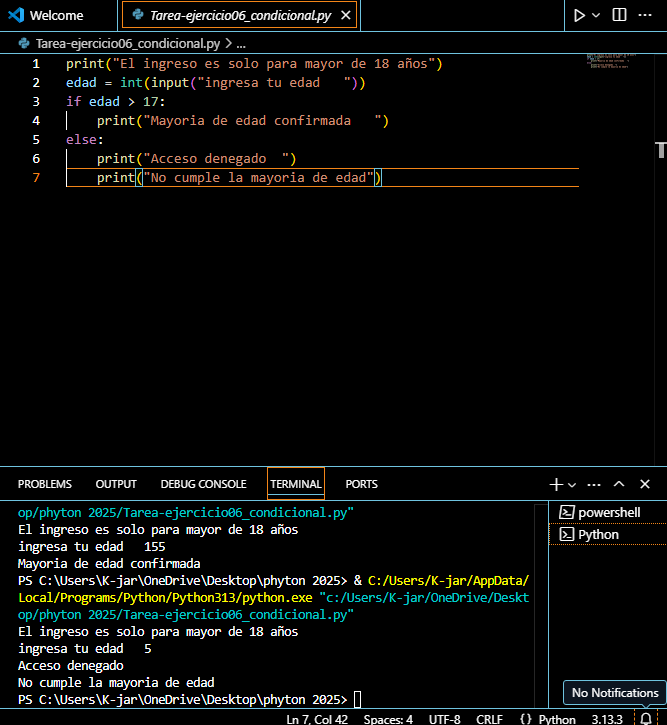Click line number 3 in the gutter
The height and width of the screenshot is (725, 667).
36,102
